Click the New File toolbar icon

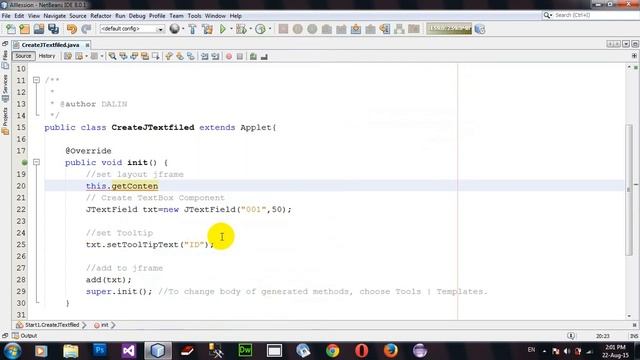coord(10,29)
